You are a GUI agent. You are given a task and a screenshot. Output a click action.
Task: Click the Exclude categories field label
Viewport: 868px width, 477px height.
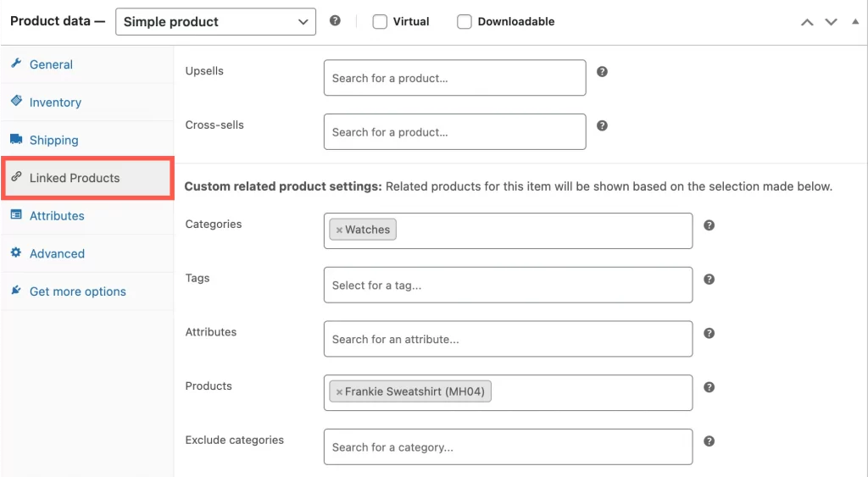tap(234, 440)
